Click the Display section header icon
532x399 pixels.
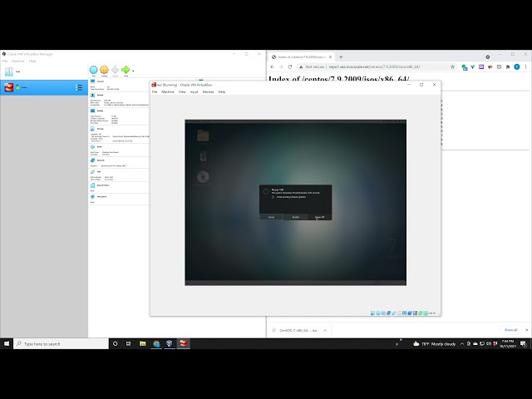click(92, 111)
